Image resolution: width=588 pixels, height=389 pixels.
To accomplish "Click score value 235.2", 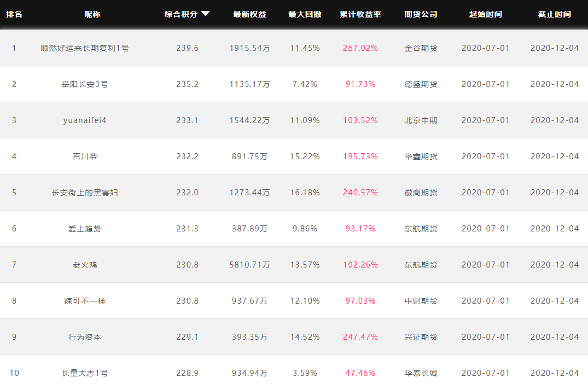I will click(x=188, y=84).
